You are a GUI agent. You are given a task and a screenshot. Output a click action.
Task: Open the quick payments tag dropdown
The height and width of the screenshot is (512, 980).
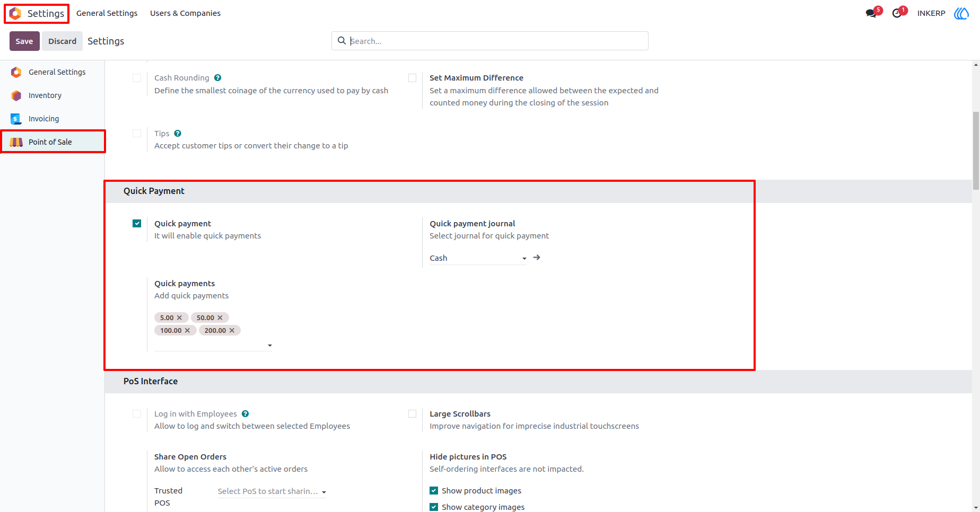213,345
